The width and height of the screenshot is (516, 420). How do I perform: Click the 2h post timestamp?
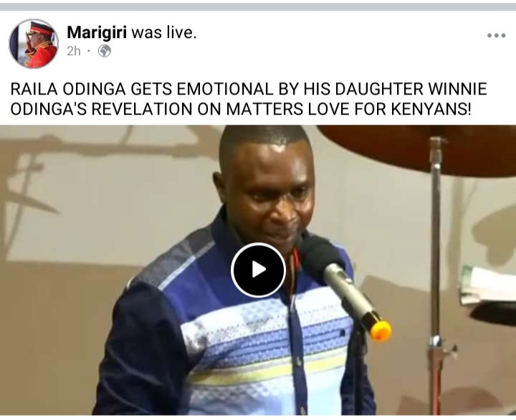click(73, 51)
